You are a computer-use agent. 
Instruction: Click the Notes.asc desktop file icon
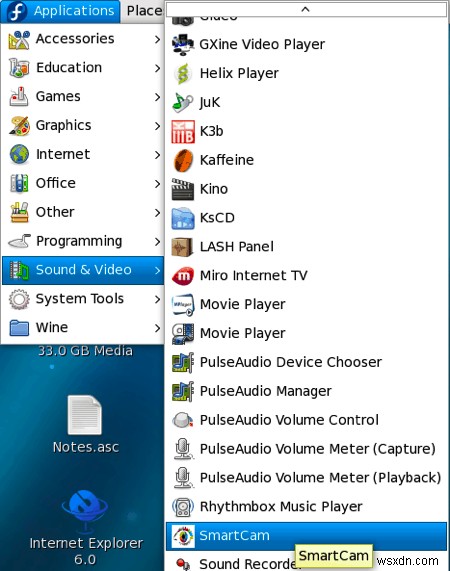(x=85, y=414)
